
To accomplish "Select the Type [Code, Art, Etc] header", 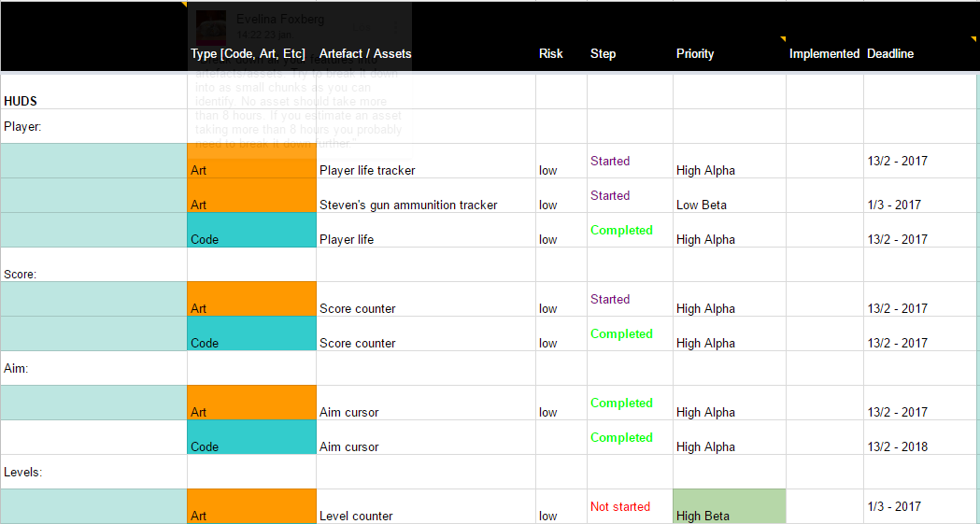I will (x=248, y=54).
